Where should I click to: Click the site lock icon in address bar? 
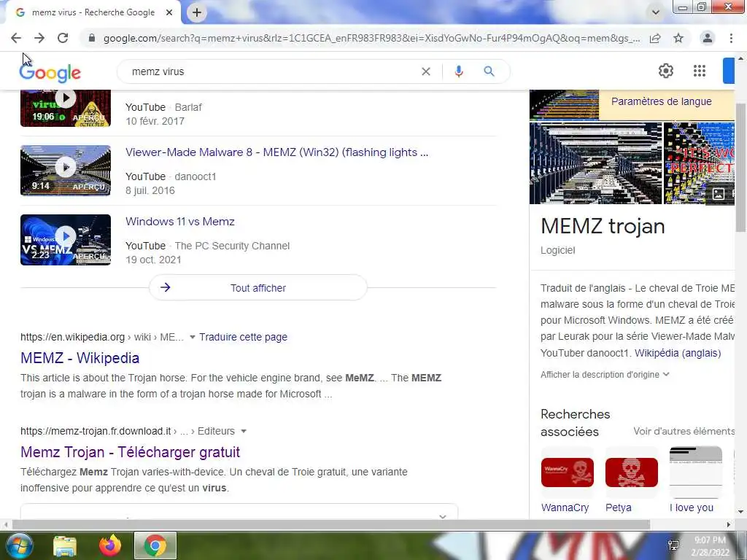[92, 38]
